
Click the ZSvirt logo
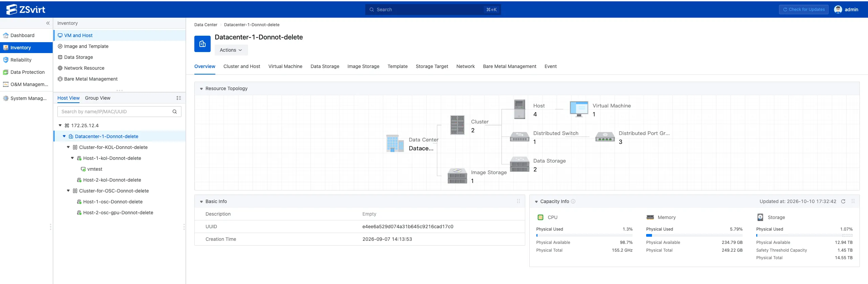point(26,10)
